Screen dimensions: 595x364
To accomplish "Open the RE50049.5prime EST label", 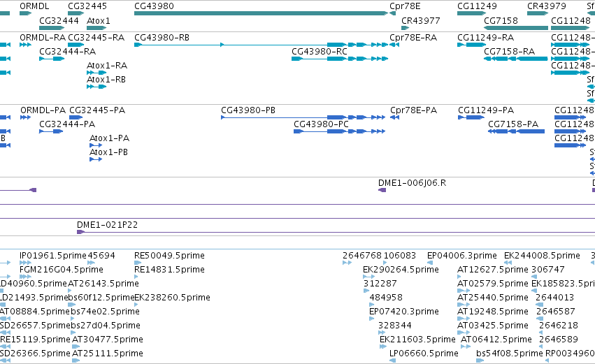I will (x=169, y=256).
